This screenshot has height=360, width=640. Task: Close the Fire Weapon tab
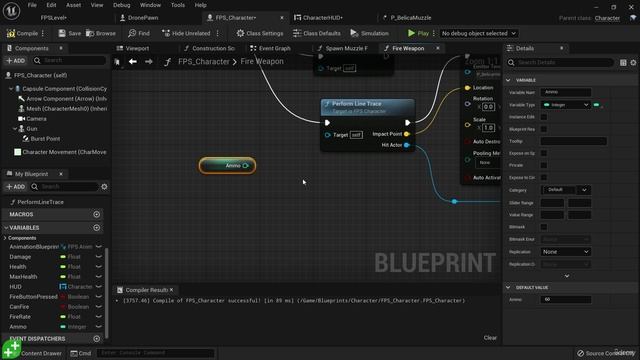tap(438, 48)
